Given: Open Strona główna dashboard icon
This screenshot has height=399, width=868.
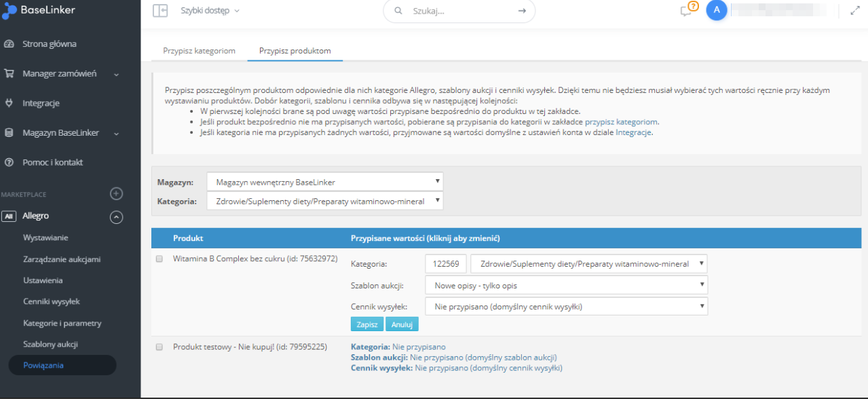Looking at the screenshot, I should pyautogui.click(x=10, y=44).
